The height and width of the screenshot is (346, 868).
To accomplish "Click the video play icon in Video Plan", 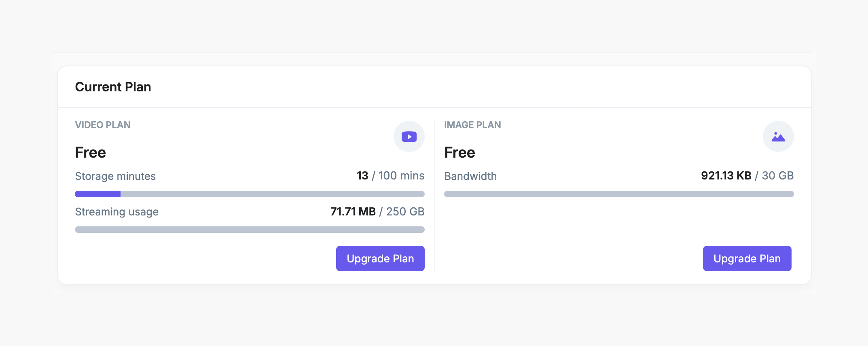I will pyautogui.click(x=409, y=137).
